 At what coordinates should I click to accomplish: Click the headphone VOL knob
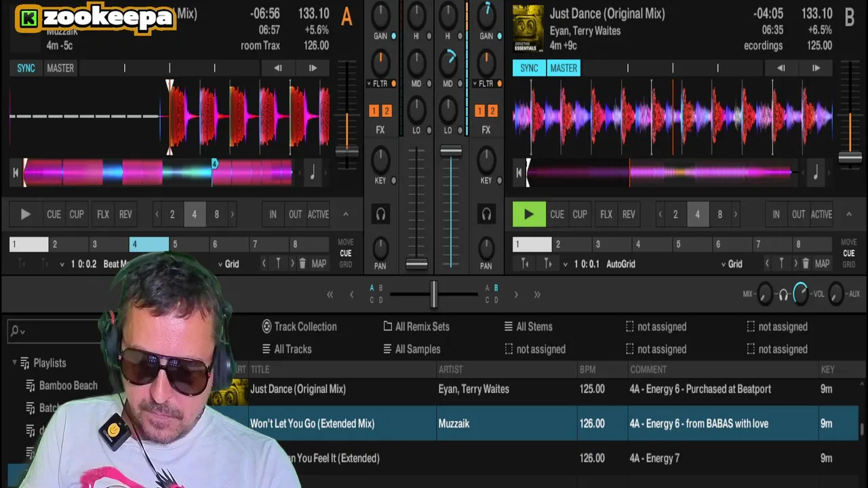click(801, 293)
